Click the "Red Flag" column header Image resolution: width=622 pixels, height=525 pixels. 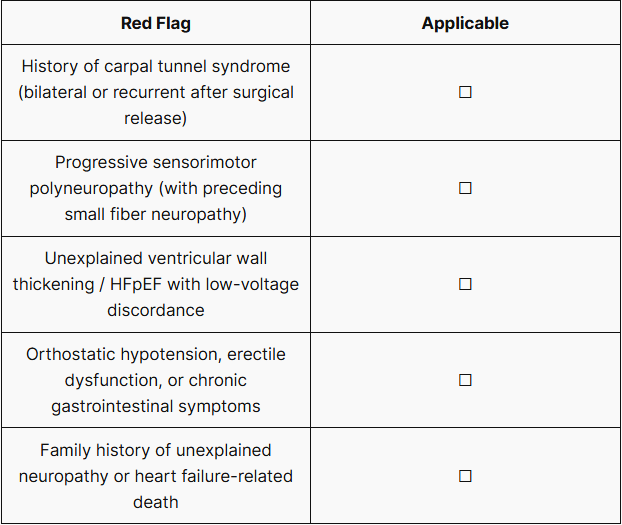coord(155,23)
